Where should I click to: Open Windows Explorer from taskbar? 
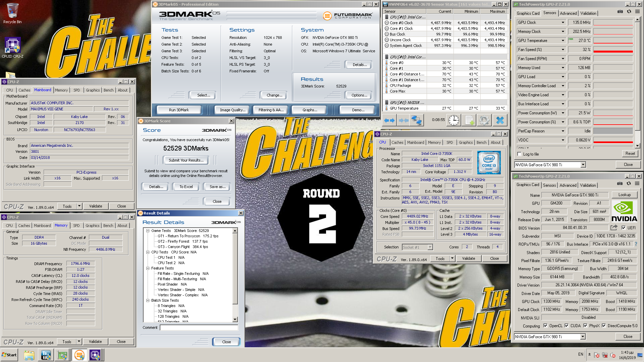[29, 355]
